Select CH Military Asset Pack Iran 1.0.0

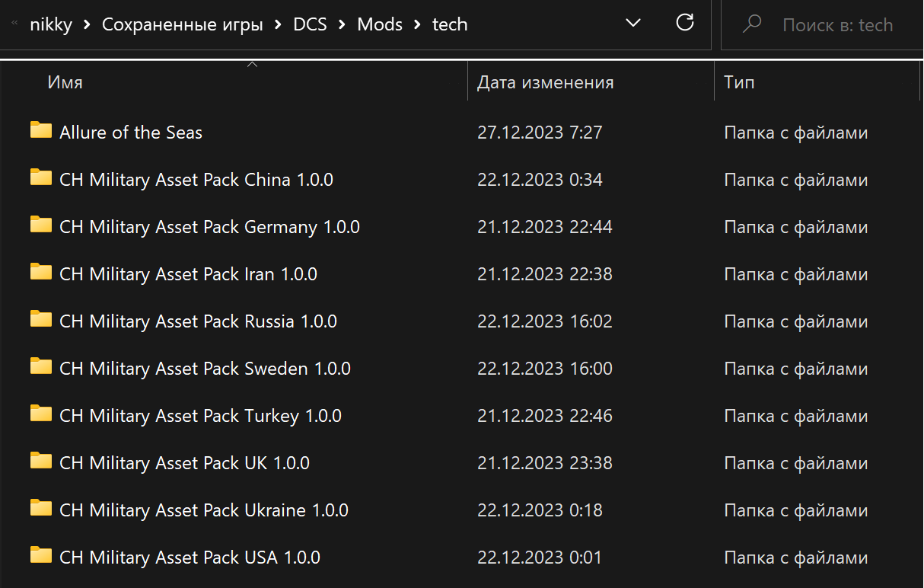pos(188,274)
